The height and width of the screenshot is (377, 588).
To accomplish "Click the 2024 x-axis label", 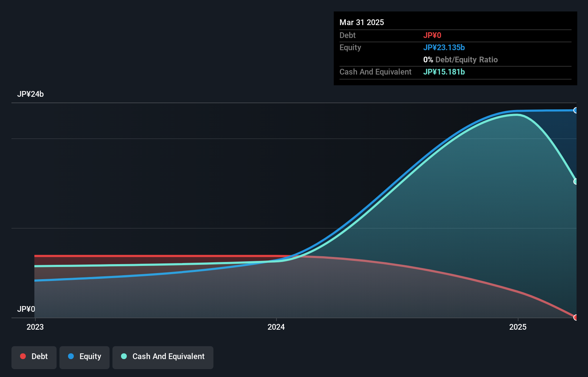I will click(x=276, y=327).
